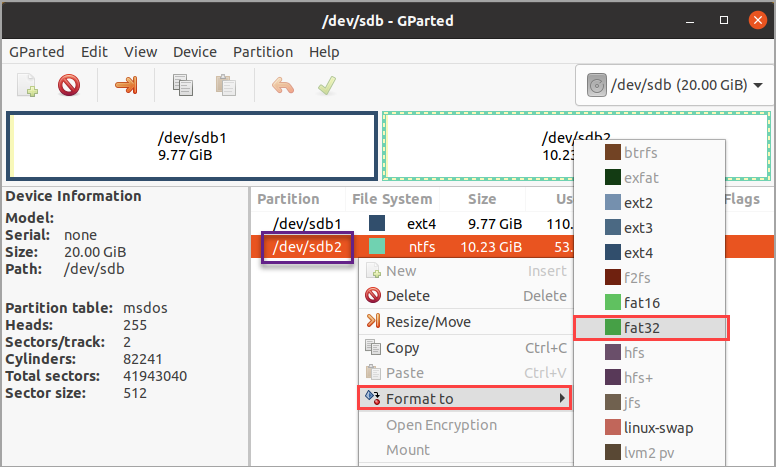Select the /dev/sdb2 row in partition list
Image resolution: width=776 pixels, height=467 pixels.
point(412,246)
